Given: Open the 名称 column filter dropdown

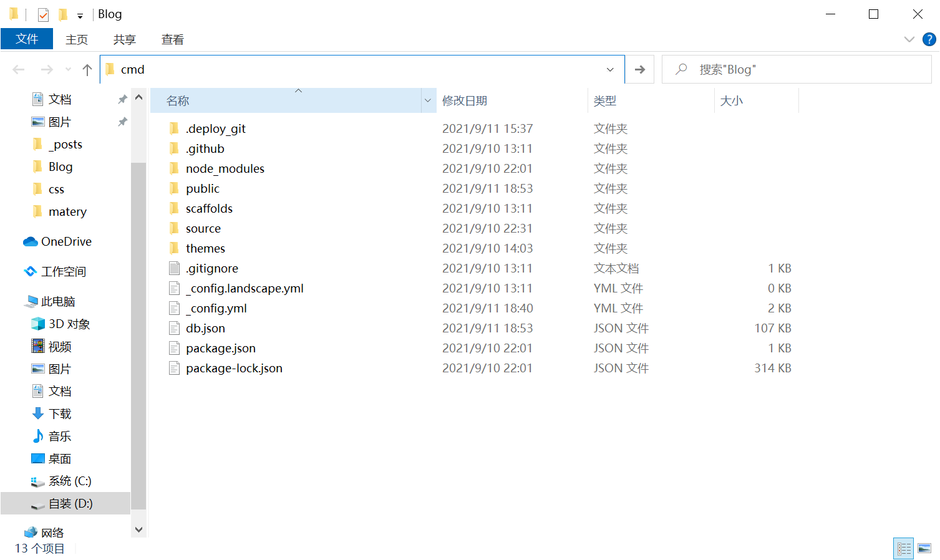Looking at the screenshot, I should point(428,100).
